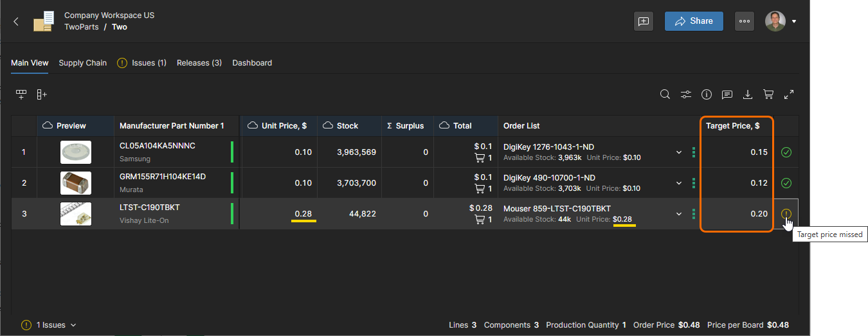Select part number CL05A104KA5NNNC

[x=158, y=146]
